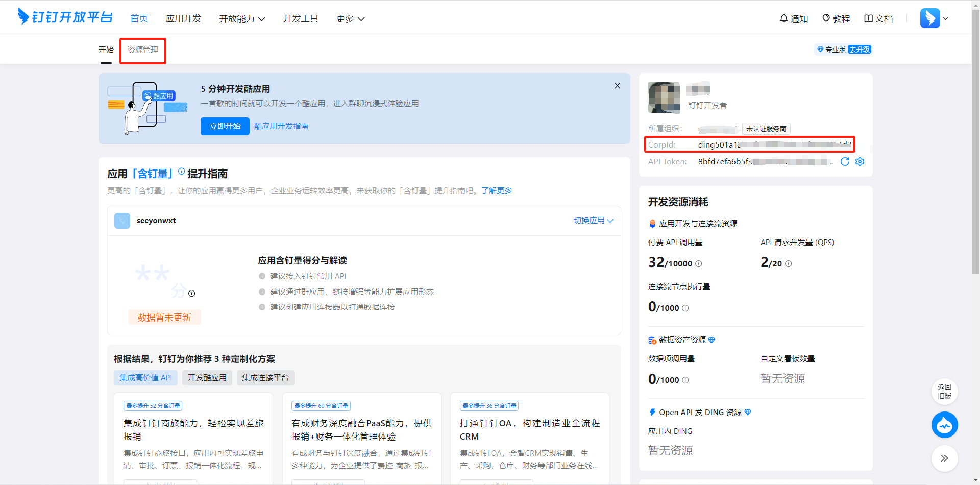
Task: Click the 立即开始 button
Action: click(225, 126)
